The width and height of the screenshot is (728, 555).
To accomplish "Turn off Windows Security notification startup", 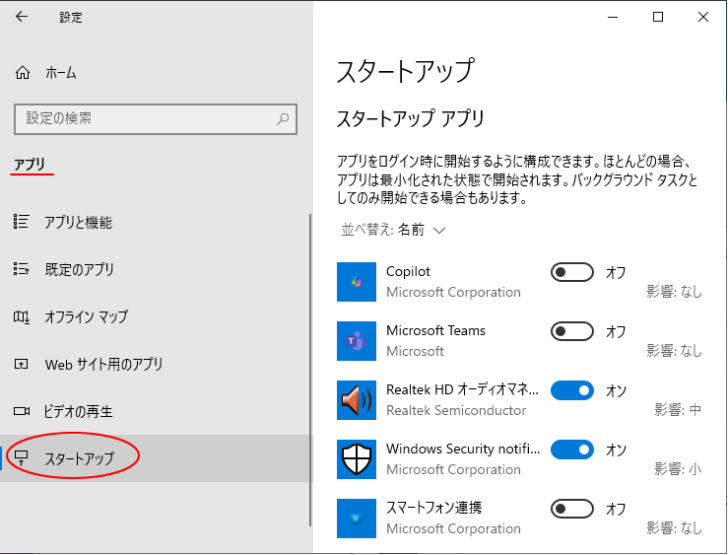I will pos(572,450).
